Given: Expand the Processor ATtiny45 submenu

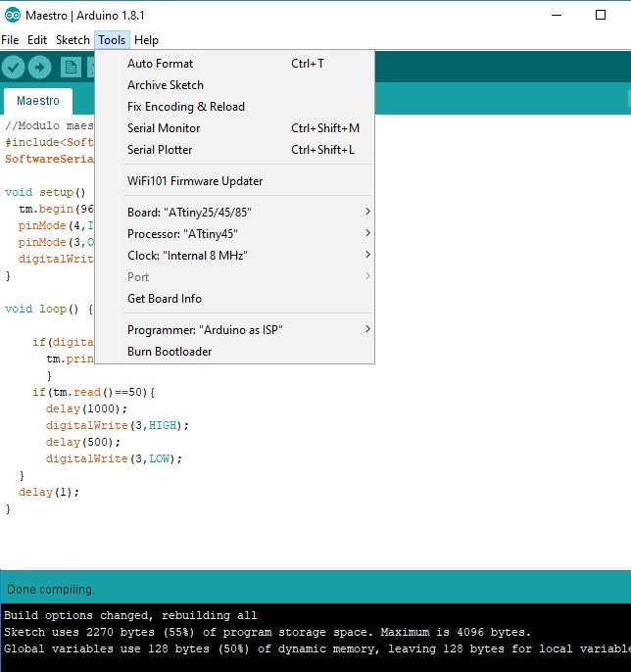Looking at the screenshot, I should pyautogui.click(x=234, y=233).
